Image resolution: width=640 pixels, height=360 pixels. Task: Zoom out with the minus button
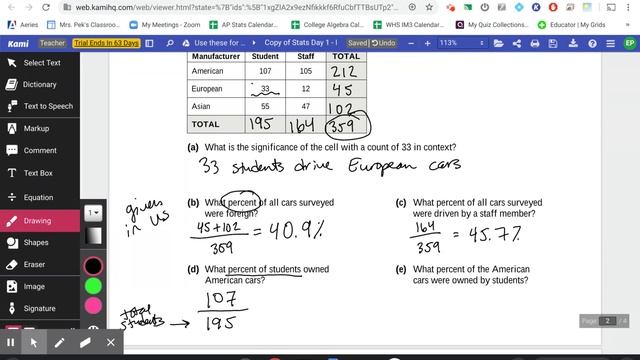point(411,43)
